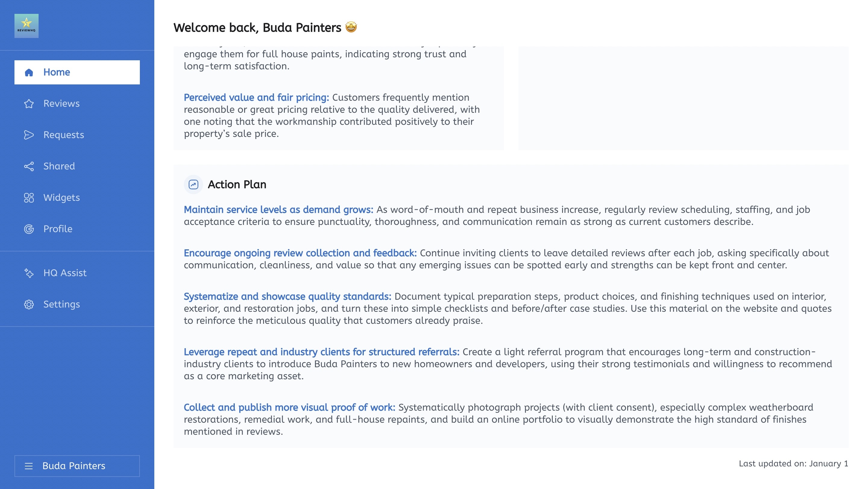Expand the Buda Painters account switcher
The width and height of the screenshot is (868, 489).
coord(74,466)
